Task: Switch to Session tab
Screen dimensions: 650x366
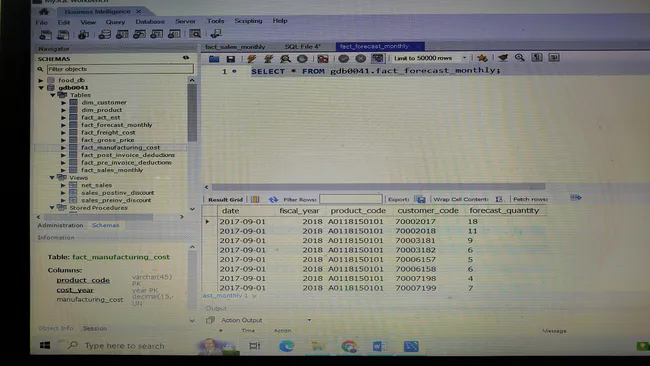Action: pyautogui.click(x=95, y=328)
